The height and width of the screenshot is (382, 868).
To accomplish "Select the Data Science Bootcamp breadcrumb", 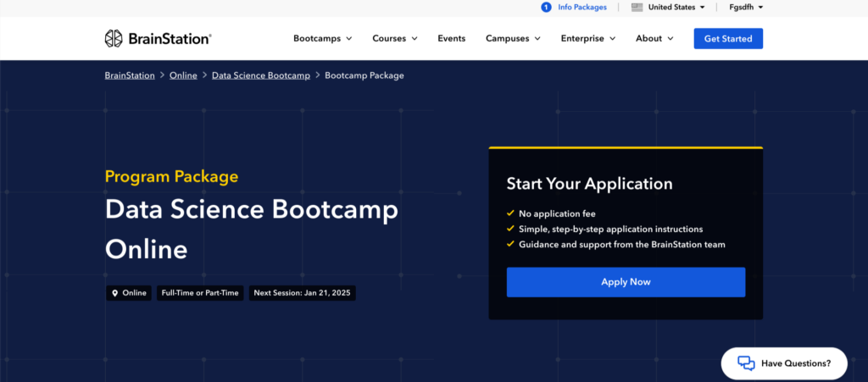I will (x=260, y=75).
